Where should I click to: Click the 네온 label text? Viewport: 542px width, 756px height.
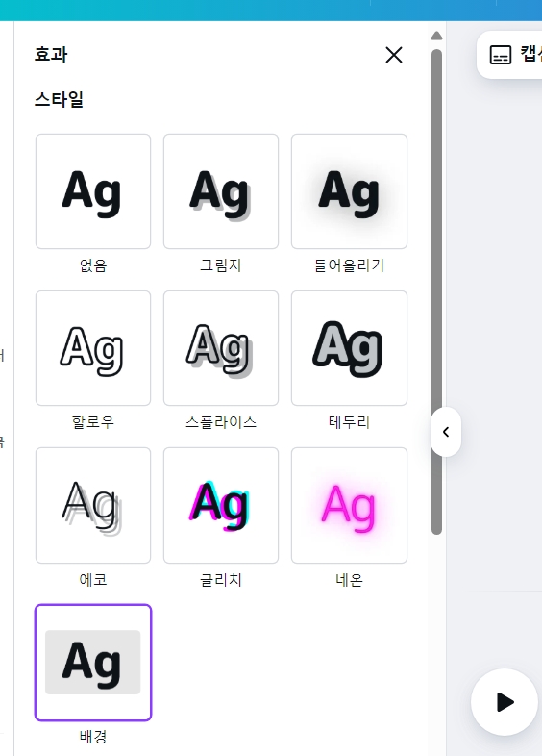point(349,580)
